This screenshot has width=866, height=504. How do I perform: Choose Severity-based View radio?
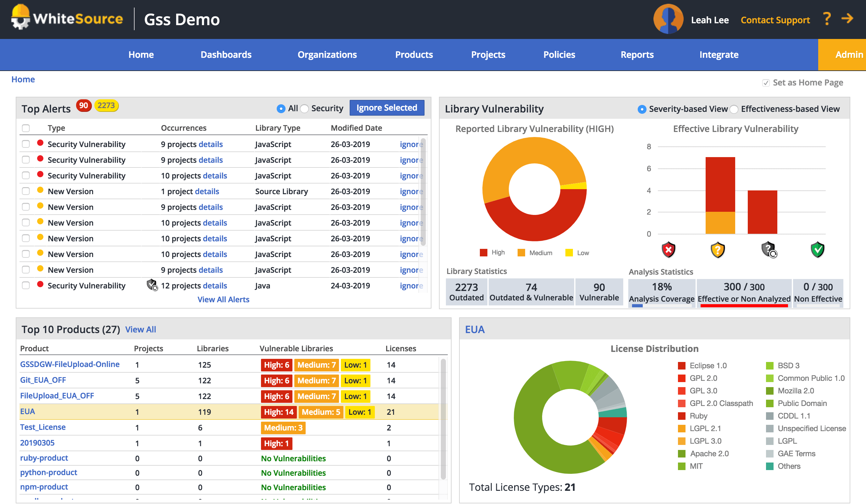[641, 109]
